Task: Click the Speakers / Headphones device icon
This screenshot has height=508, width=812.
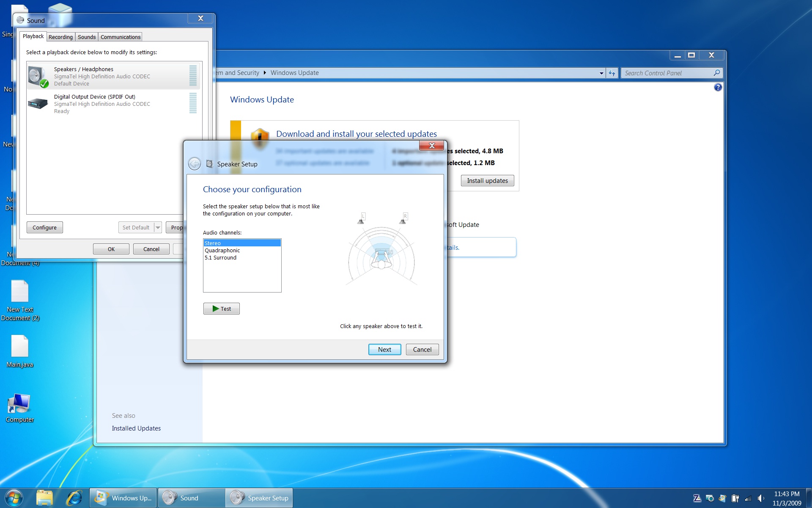Action: (x=38, y=77)
